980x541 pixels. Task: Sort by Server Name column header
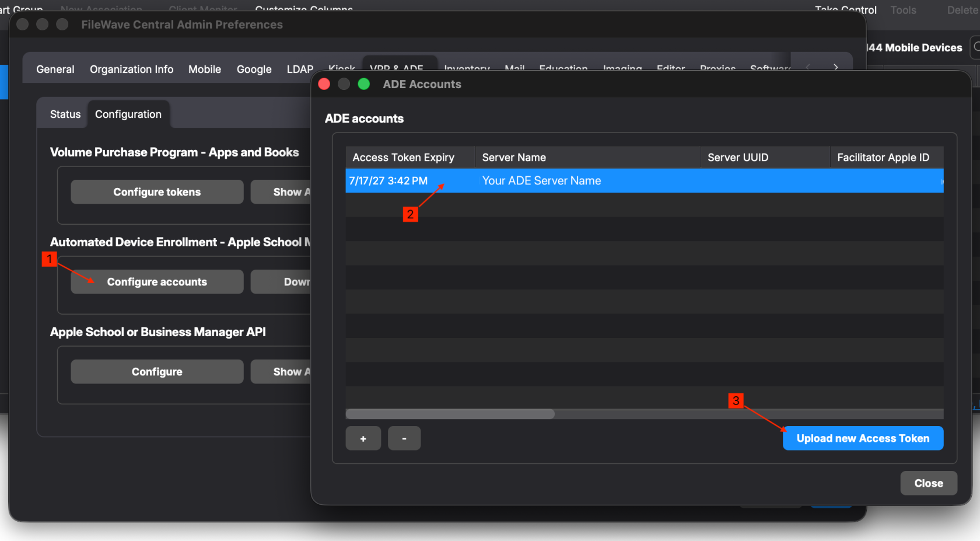(587, 158)
